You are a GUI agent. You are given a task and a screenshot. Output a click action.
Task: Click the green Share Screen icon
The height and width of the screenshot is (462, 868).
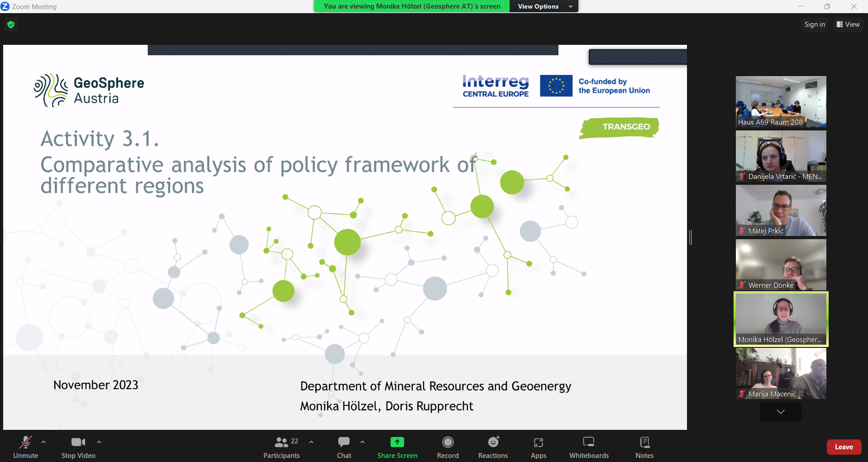tap(397, 442)
